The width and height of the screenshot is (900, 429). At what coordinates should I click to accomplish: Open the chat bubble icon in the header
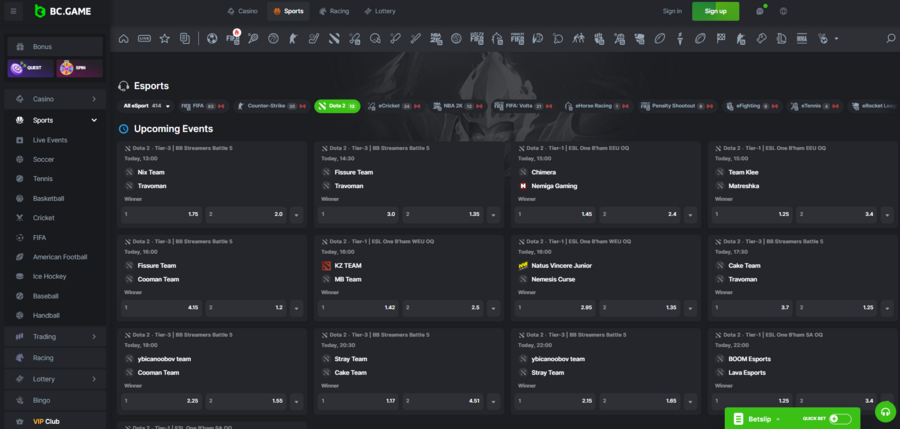tap(760, 11)
